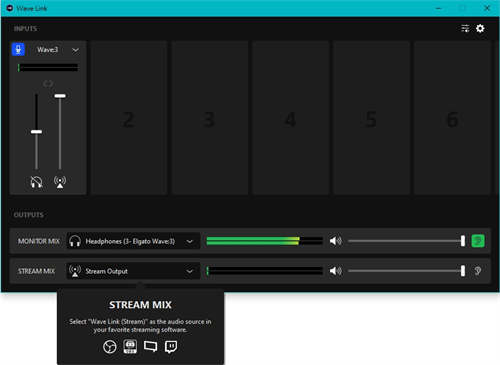This screenshot has width=500, height=365.
Task: Open the mixer filter settings icon
Action: click(x=465, y=28)
